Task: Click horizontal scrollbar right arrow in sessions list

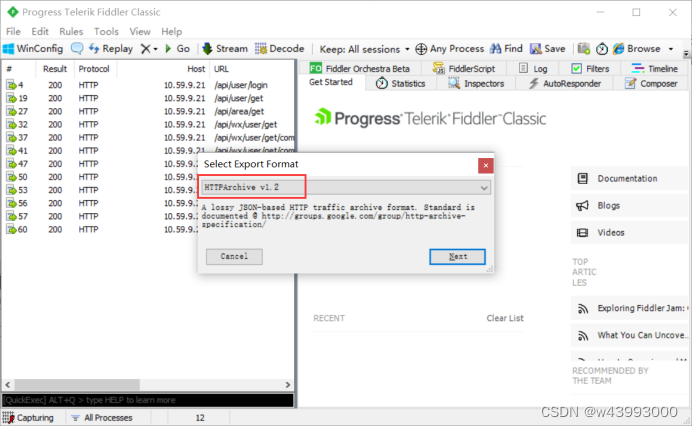Action: coord(288,385)
